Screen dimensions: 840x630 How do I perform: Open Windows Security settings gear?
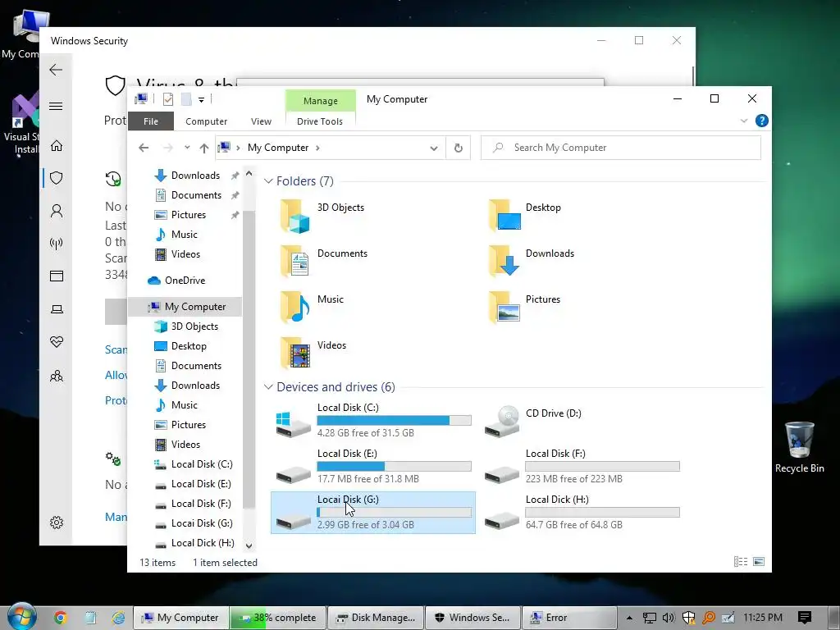coord(57,523)
